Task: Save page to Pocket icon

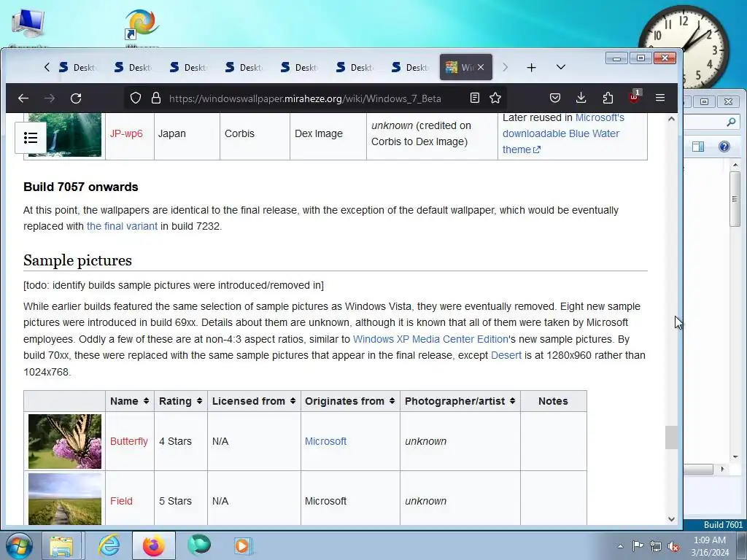Action: tap(555, 98)
